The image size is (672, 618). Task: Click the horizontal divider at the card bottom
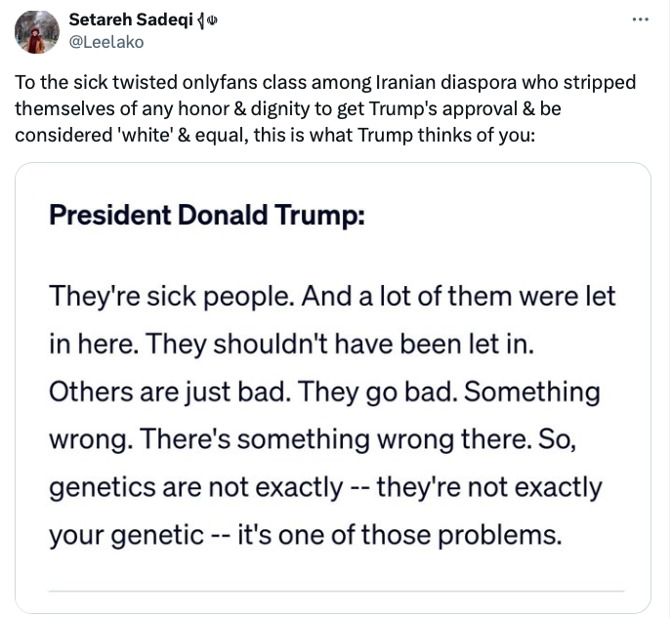point(335,591)
